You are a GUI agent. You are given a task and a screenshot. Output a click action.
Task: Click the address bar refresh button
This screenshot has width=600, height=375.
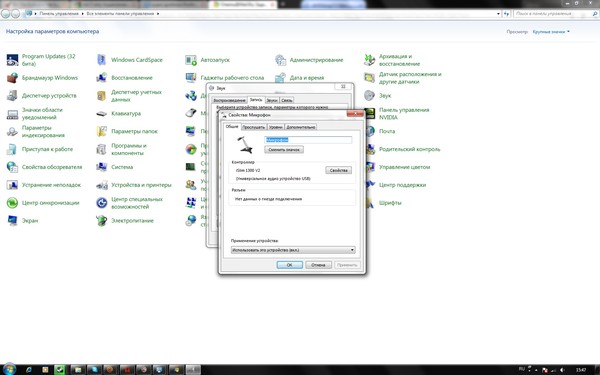coord(507,14)
